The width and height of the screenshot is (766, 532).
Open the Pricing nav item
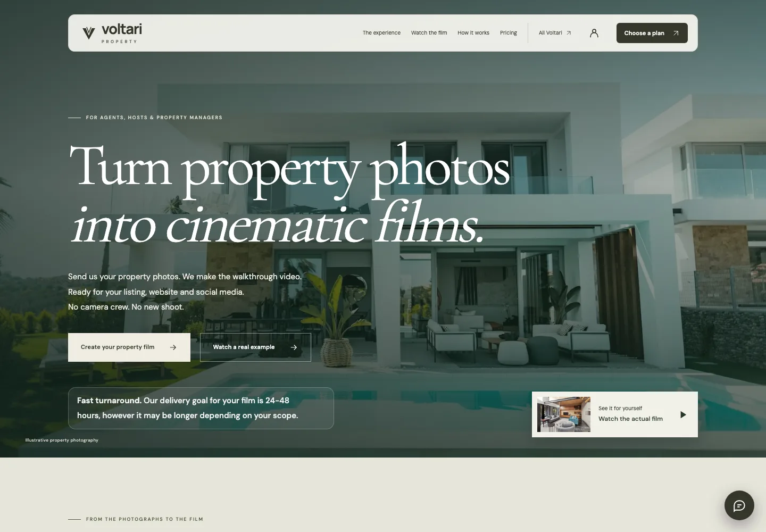pyautogui.click(x=509, y=33)
